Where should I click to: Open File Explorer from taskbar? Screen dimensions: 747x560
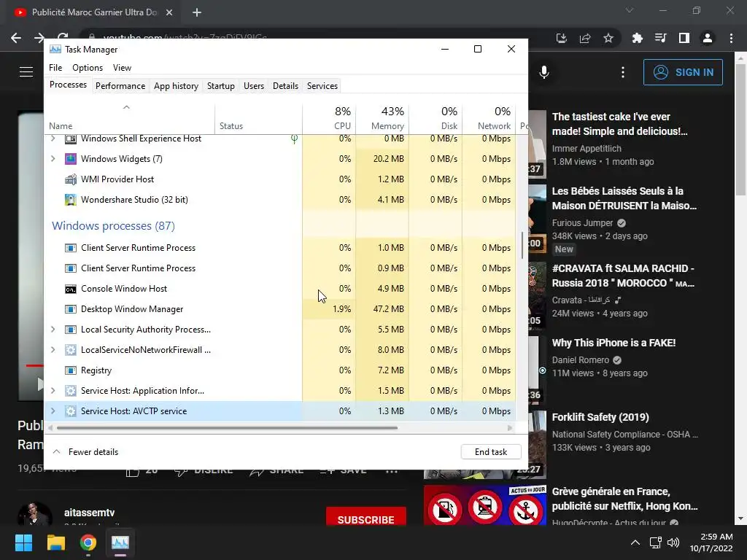point(55,542)
